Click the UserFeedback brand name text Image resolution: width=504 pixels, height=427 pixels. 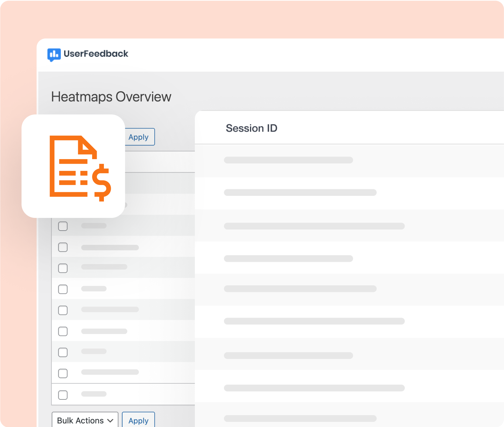pyautogui.click(x=96, y=54)
